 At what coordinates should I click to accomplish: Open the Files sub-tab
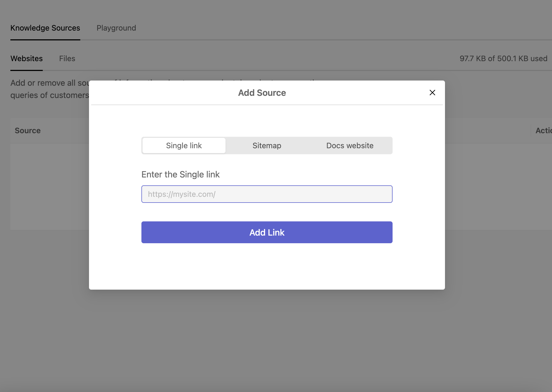click(67, 58)
